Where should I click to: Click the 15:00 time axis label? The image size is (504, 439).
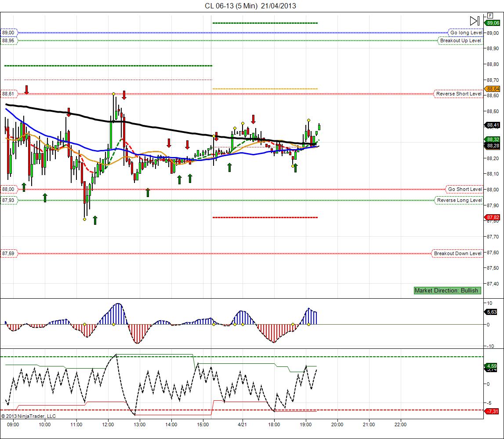coord(203,424)
